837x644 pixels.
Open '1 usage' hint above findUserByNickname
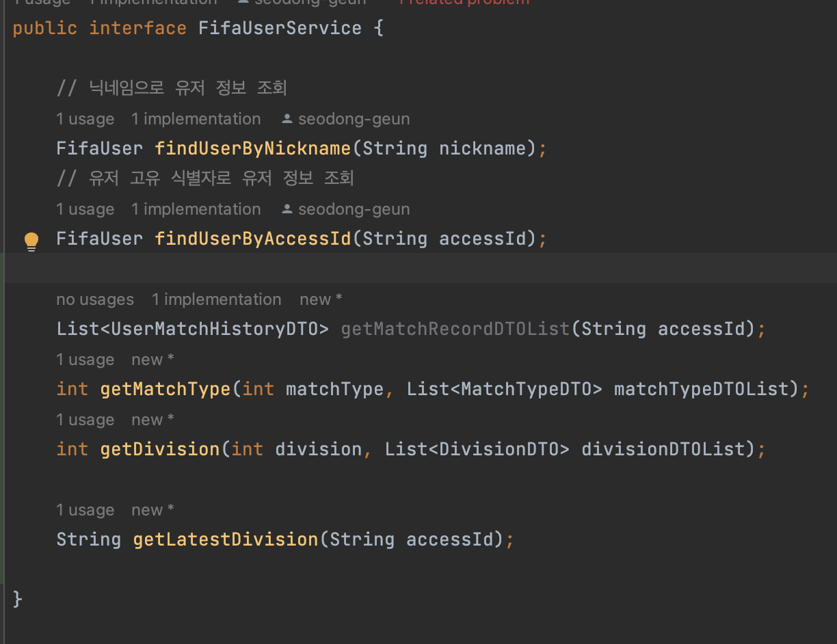coord(85,119)
